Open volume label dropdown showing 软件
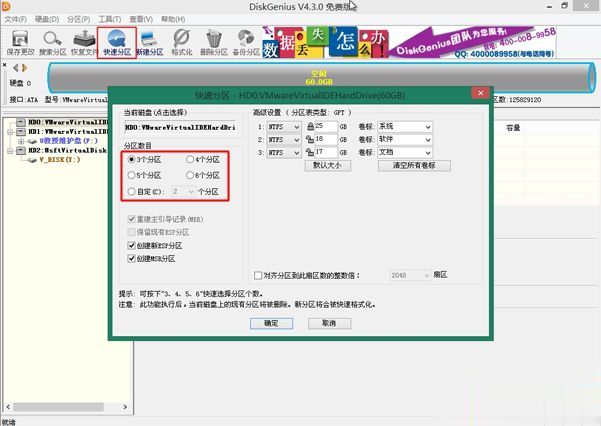The height and width of the screenshot is (426, 601). (x=405, y=140)
